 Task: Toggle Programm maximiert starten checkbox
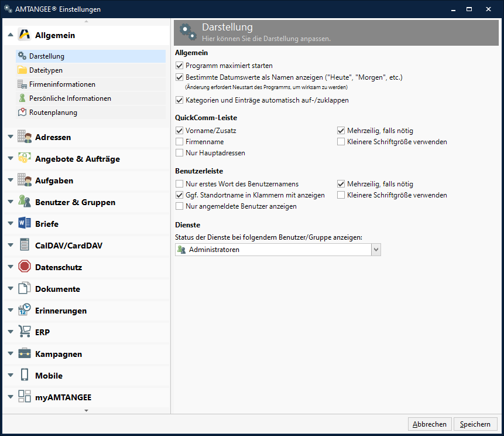coord(179,66)
